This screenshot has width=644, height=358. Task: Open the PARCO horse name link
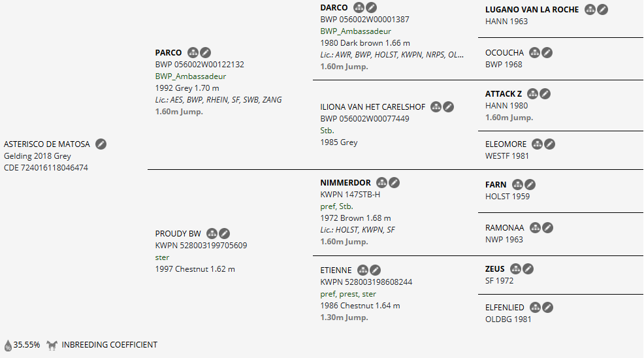(x=168, y=53)
